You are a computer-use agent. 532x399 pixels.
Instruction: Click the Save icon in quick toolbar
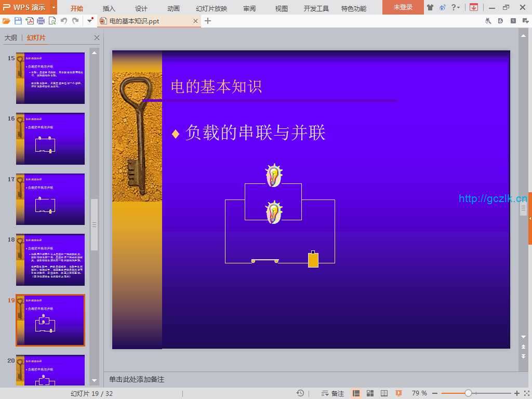[x=18, y=21]
